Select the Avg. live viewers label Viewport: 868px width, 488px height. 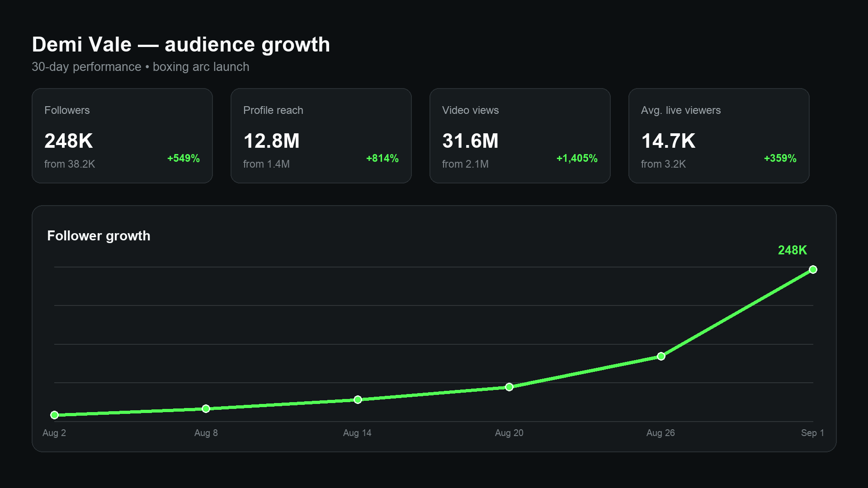click(x=681, y=110)
